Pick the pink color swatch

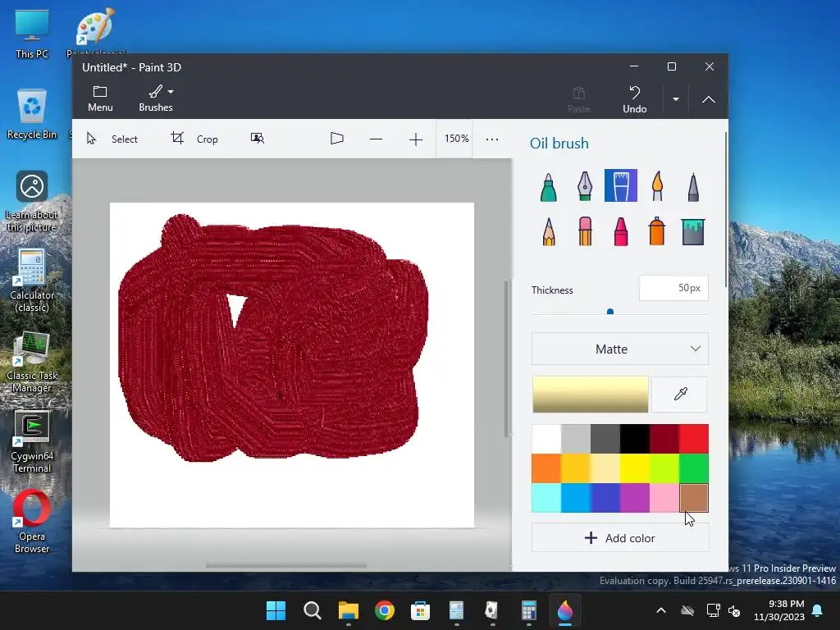point(664,498)
